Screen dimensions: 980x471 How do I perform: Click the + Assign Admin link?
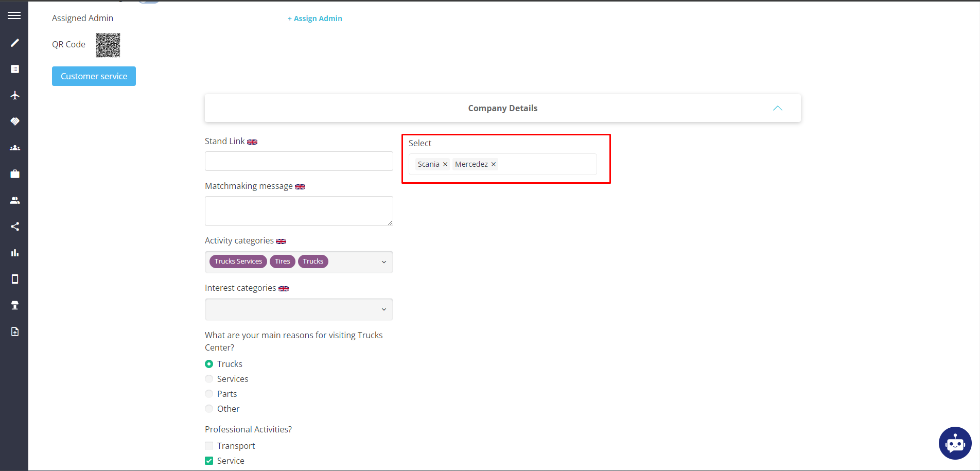click(x=314, y=18)
